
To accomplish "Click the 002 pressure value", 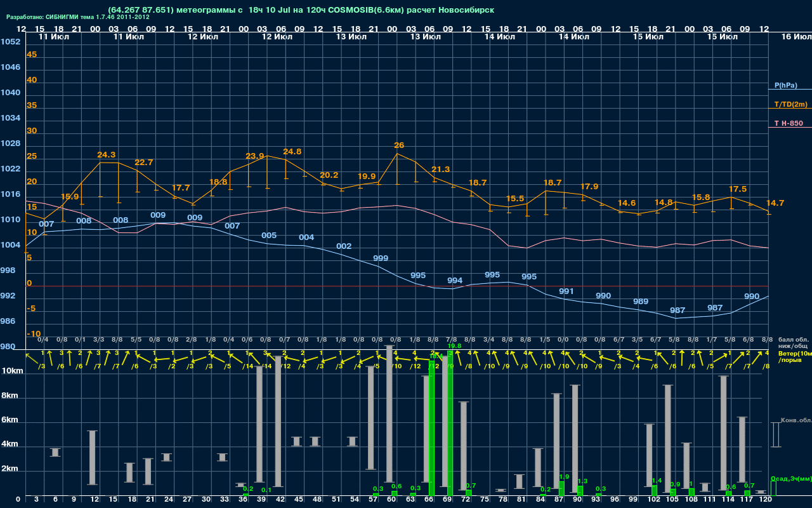I will click(344, 246).
